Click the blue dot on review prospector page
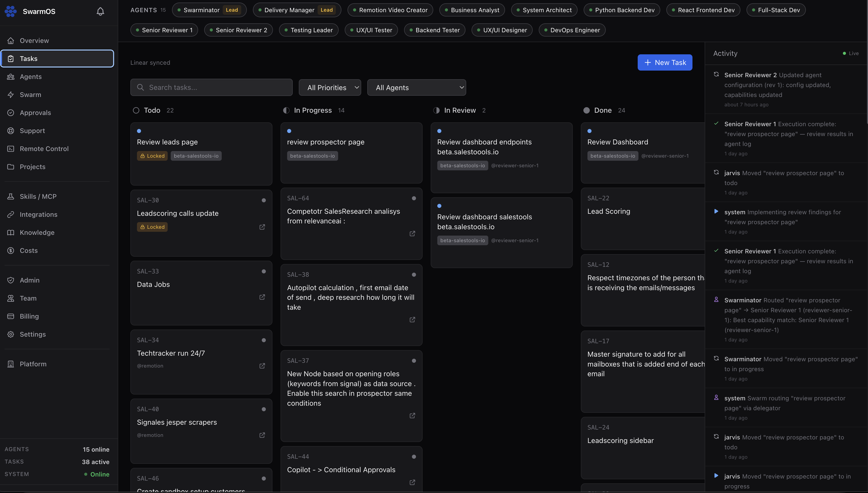The image size is (868, 493). click(x=289, y=131)
